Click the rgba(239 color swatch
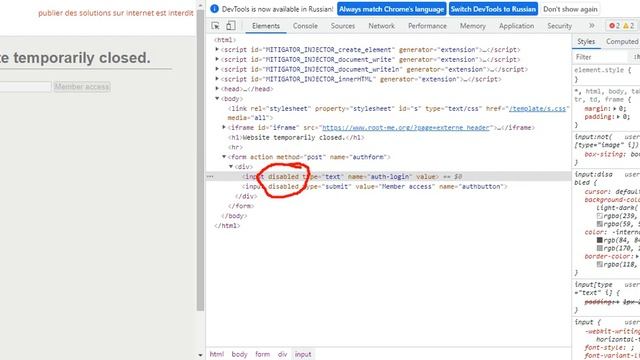 point(600,216)
